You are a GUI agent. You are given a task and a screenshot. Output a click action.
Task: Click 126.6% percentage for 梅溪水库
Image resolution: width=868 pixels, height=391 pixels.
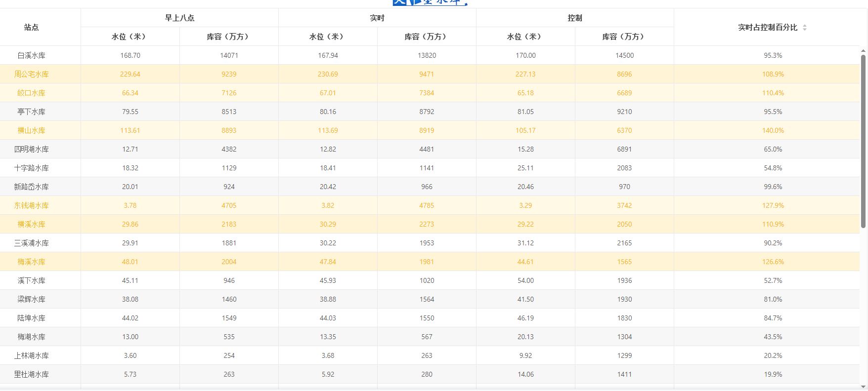point(773,262)
